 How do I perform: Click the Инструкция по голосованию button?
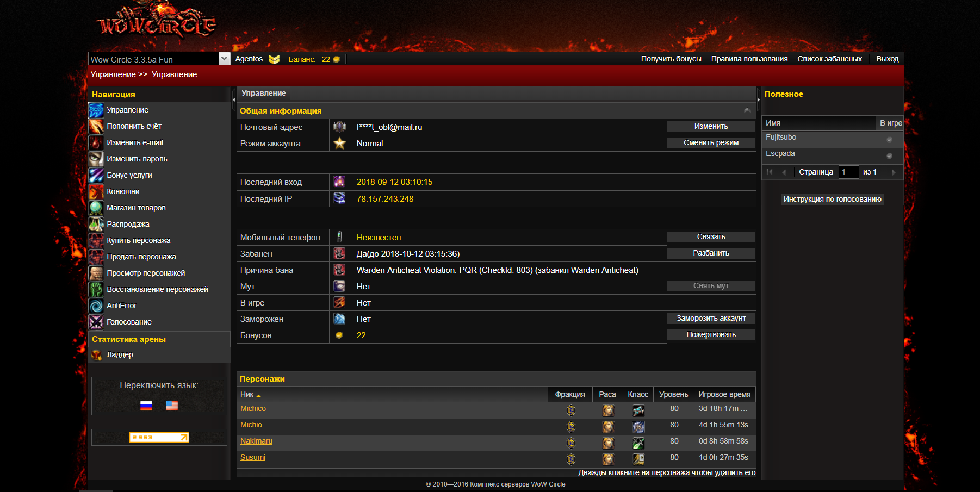point(832,200)
